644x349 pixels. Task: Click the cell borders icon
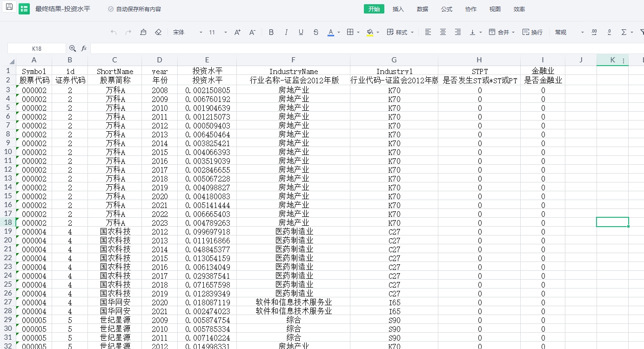350,32
